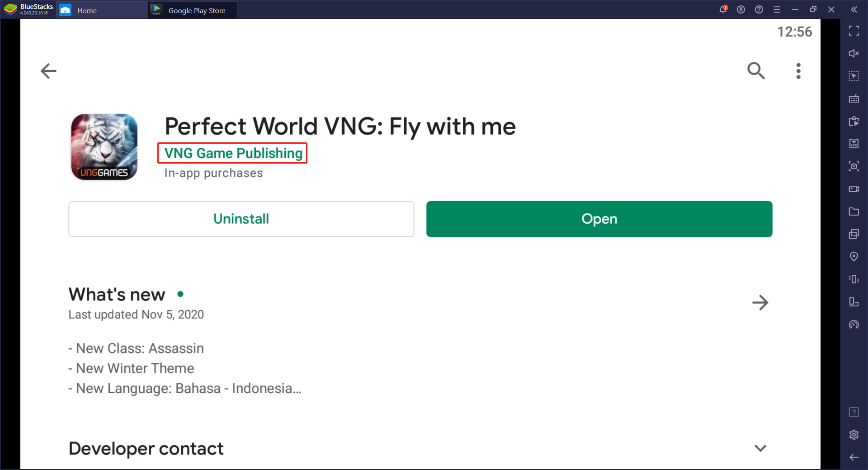This screenshot has width=868, height=470.
Task: Click the sync operations sidebar icon
Action: (x=854, y=121)
